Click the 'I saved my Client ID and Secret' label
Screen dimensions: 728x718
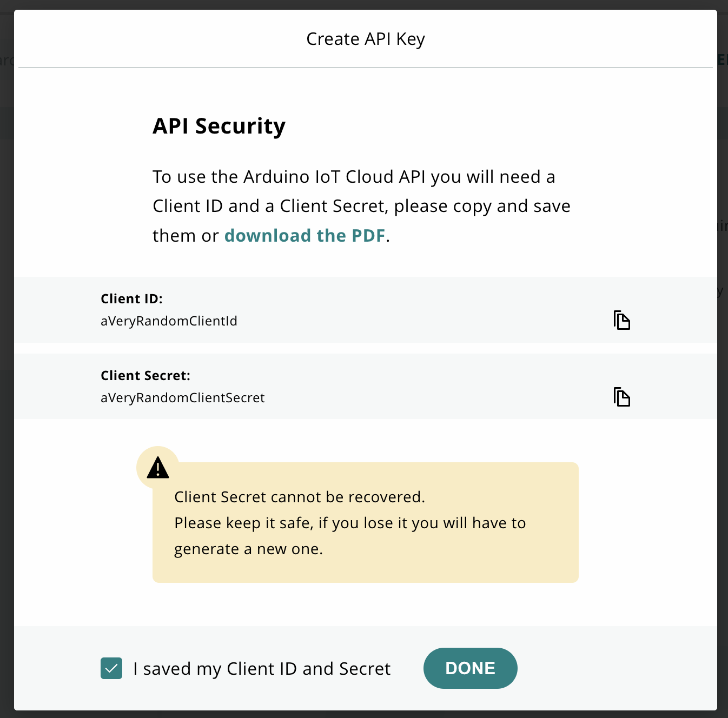click(x=262, y=669)
